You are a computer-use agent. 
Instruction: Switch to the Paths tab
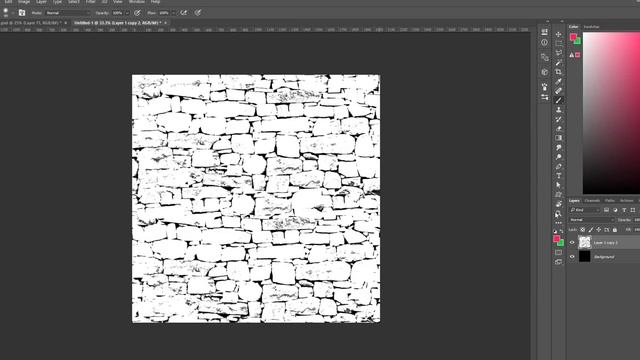610,200
